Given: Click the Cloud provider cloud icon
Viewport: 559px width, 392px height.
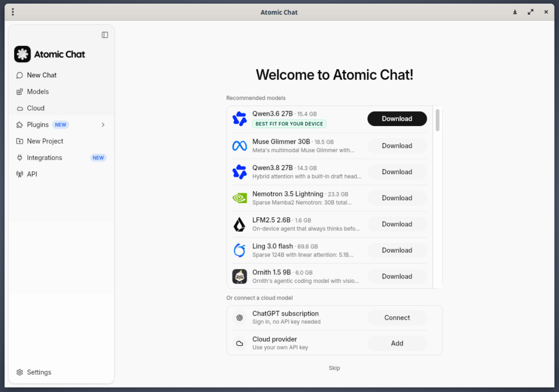Looking at the screenshot, I should coord(240,343).
